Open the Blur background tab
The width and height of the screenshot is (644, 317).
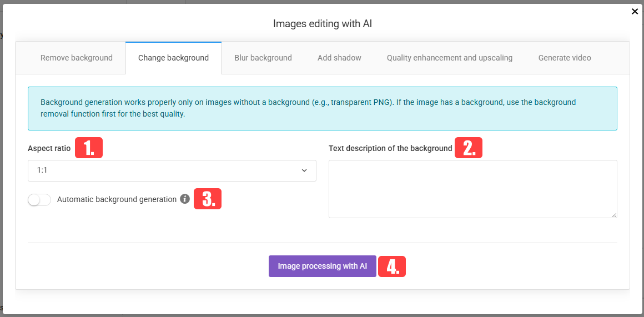point(263,58)
